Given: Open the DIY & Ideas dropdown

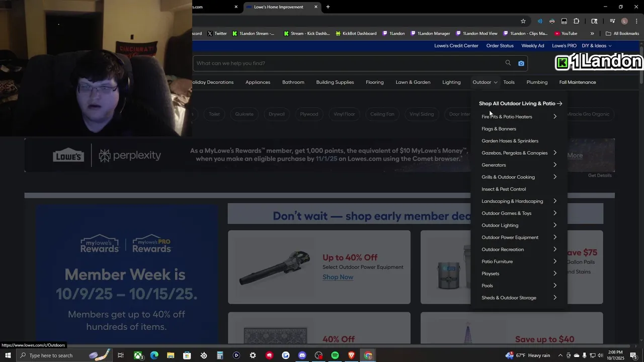Looking at the screenshot, I should pos(597,46).
